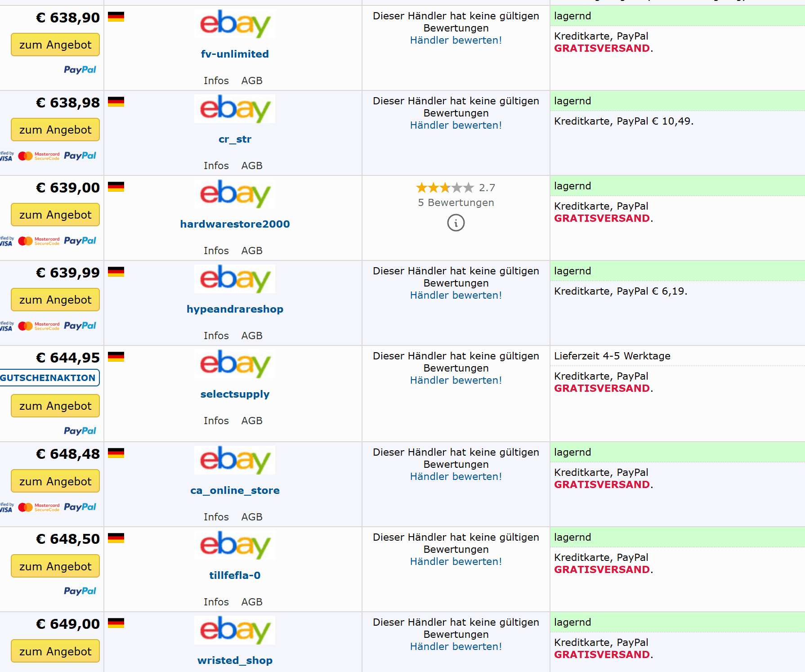
Task: Click the GUTSCHEINAKTION badge
Action: pyautogui.click(x=48, y=378)
